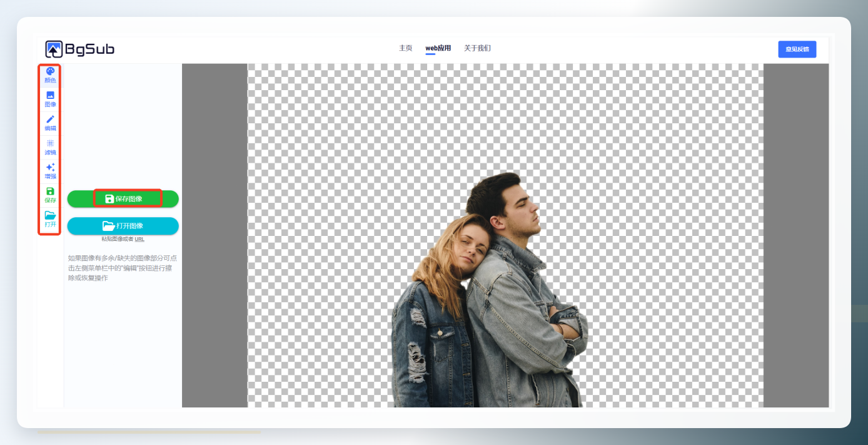Go to the 主页 navigation item
This screenshot has width=868, height=445.
(x=406, y=48)
